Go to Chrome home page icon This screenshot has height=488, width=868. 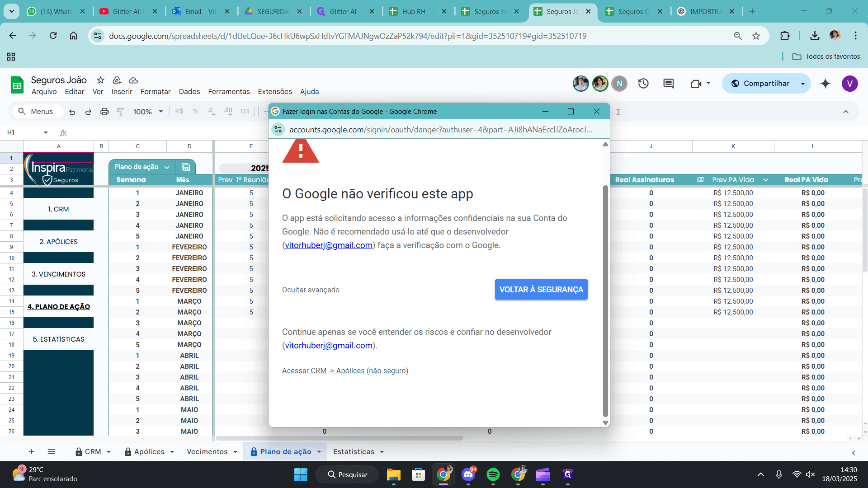point(73,36)
